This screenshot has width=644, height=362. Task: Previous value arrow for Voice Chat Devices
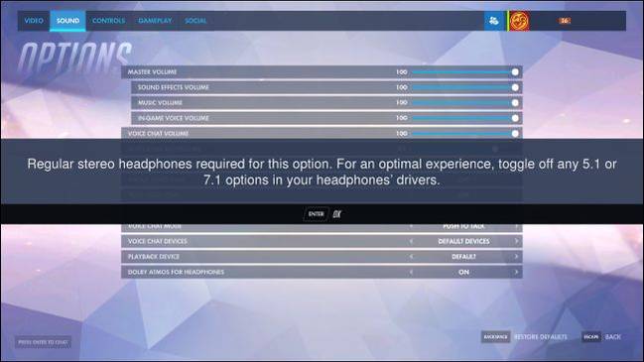pyautogui.click(x=411, y=241)
